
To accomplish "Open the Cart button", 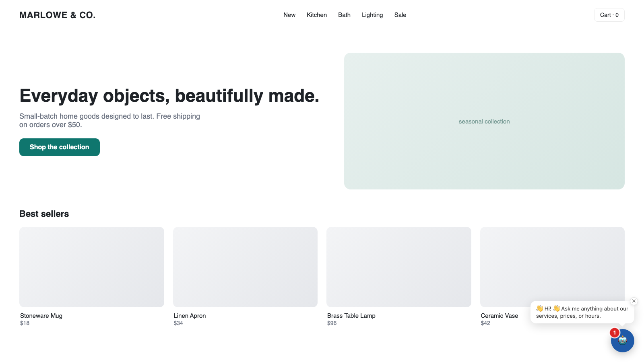I will (x=609, y=15).
